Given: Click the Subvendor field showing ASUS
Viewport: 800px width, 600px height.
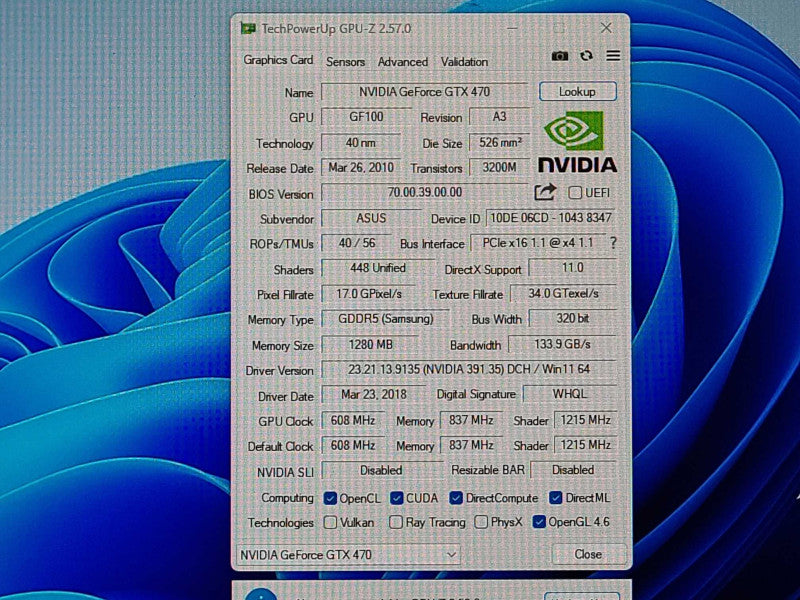Looking at the screenshot, I should pyautogui.click(x=371, y=218).
